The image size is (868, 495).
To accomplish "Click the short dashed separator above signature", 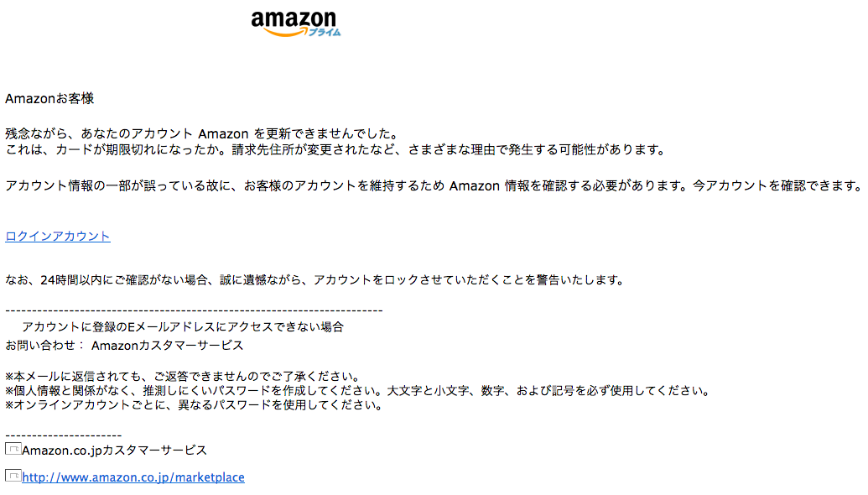I will pyautogui.click(x=63, y=435).
